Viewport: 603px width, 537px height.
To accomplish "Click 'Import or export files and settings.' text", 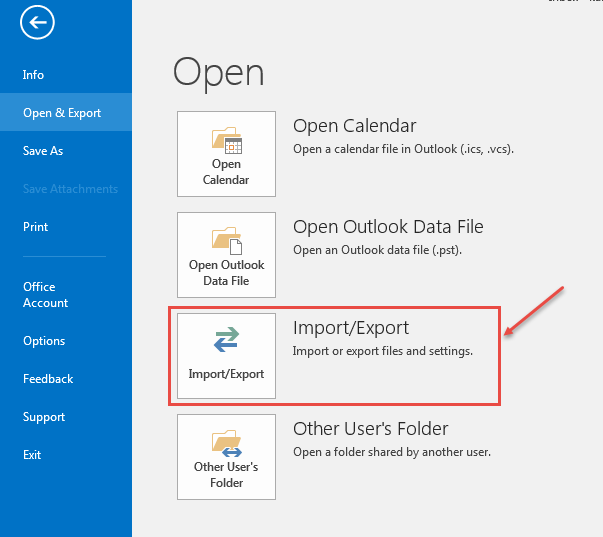I will [x=383, y=351].
